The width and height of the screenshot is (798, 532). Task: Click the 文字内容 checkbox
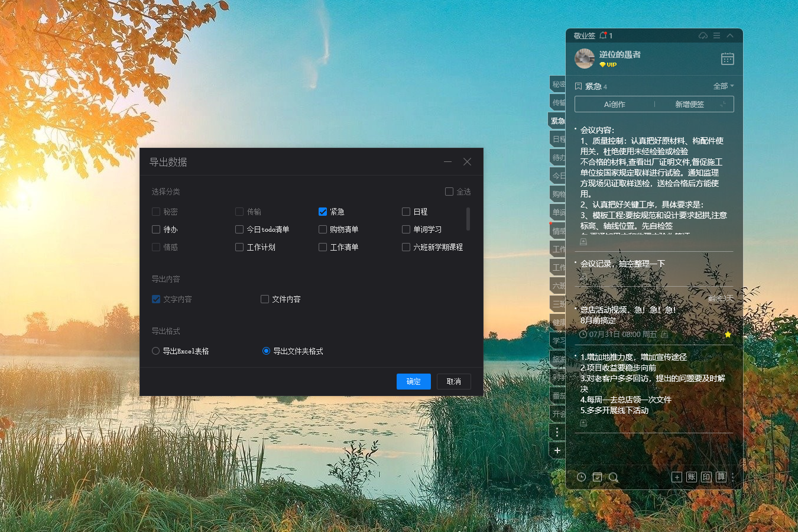tap(156, 299)
